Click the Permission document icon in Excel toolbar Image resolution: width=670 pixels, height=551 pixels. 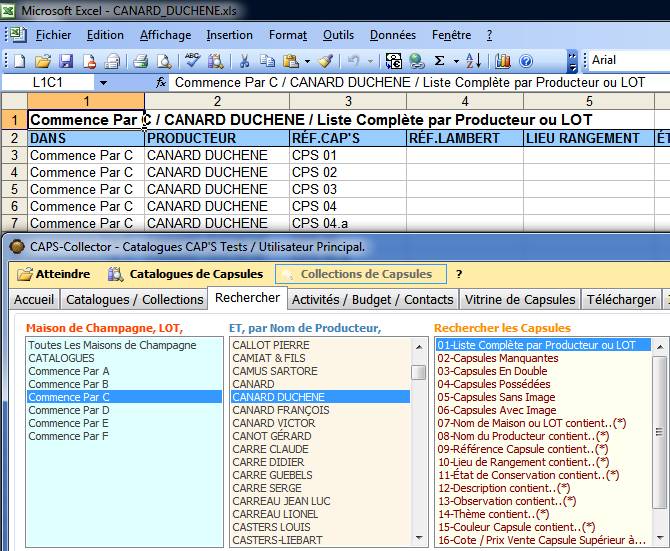point(89,62)
